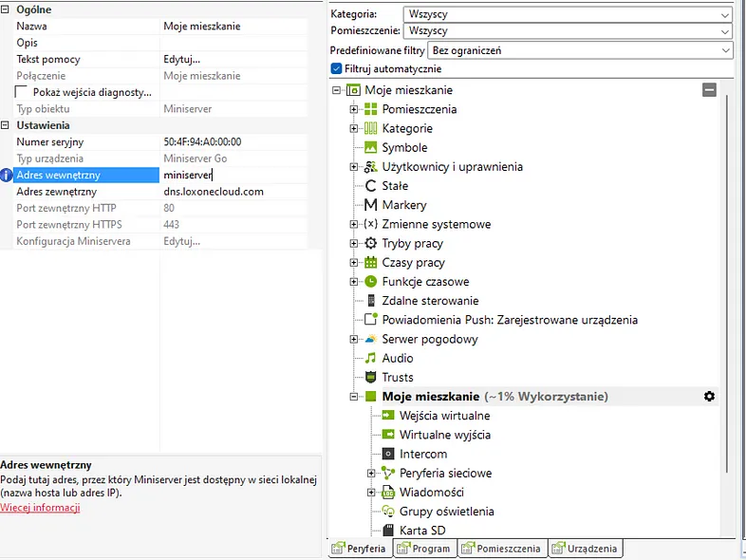746x560 pixels.
Task: Click the Adres wewnętrzny input field
Action: (233, 175)
